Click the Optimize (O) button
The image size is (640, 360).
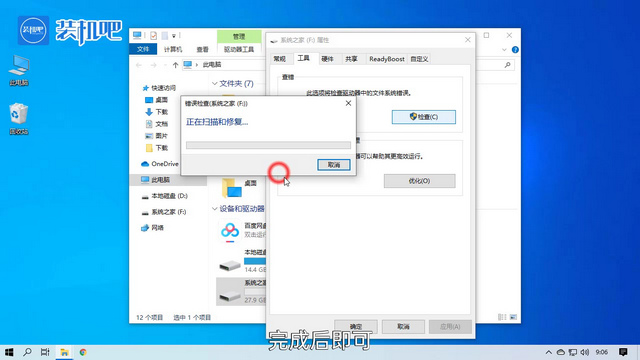[x=420, y=181]
